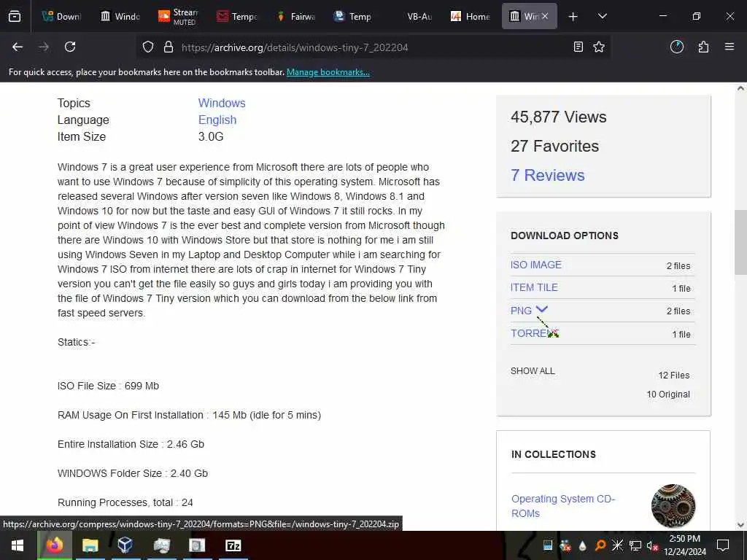Select the 'Item Size' value 3.0G
Image resolution: width=747 pixels, height=560 pixels.
coord(211,136)
